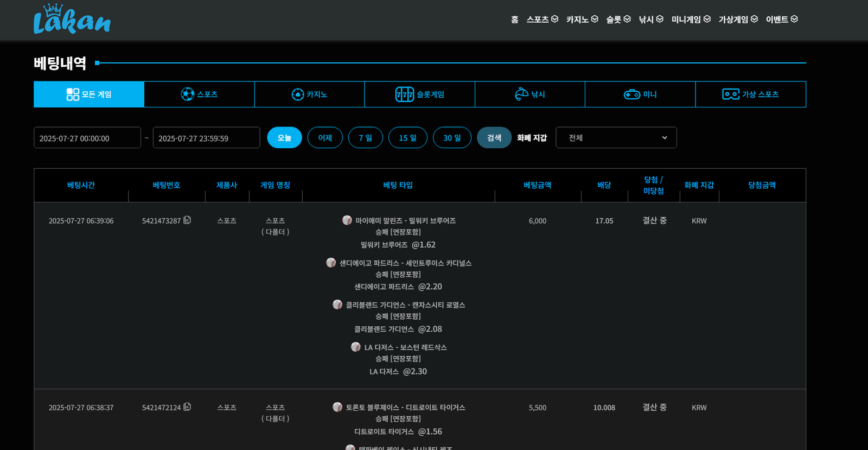Image resolution: width=868 pixels, height=450 pixels.
Task: Select the 낚시 fish tab icon
Action: [521, 94]
